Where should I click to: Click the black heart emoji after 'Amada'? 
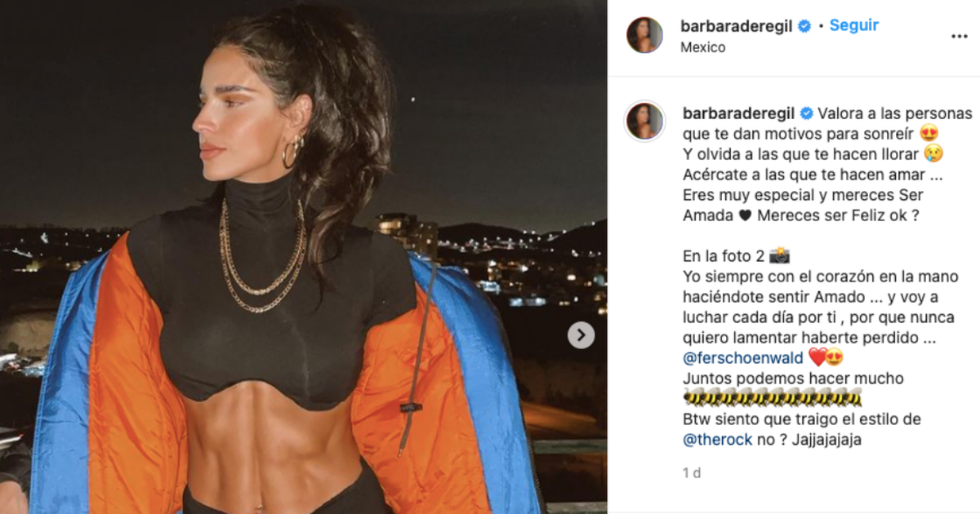(744, 215)
